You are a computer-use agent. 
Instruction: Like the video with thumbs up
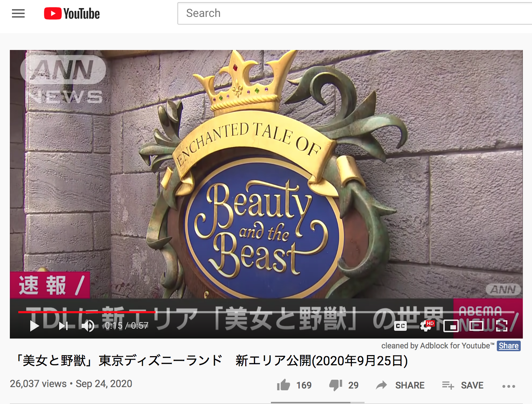click(284, 385)
